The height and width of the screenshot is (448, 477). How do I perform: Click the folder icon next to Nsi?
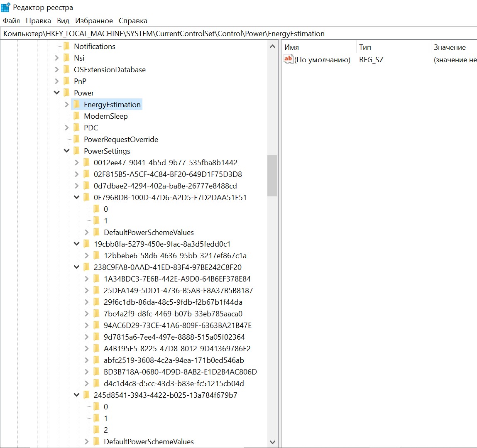point(66,58)
